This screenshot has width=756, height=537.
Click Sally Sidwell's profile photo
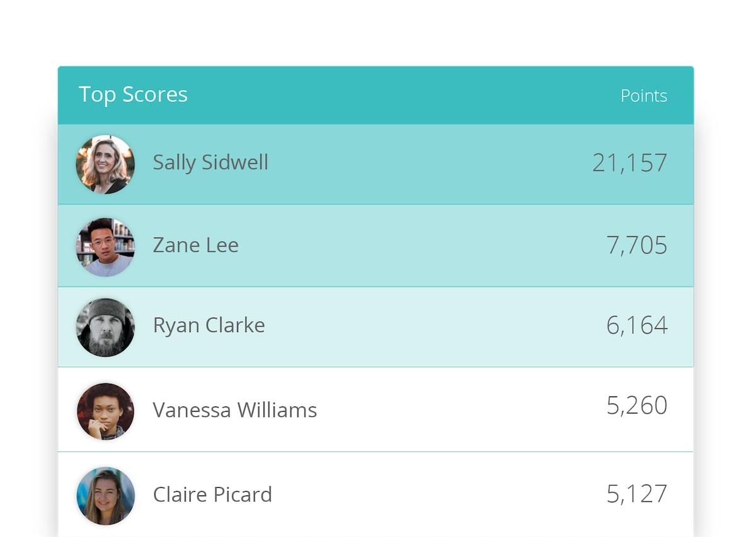pyautogui.click(x=105, y=164)
